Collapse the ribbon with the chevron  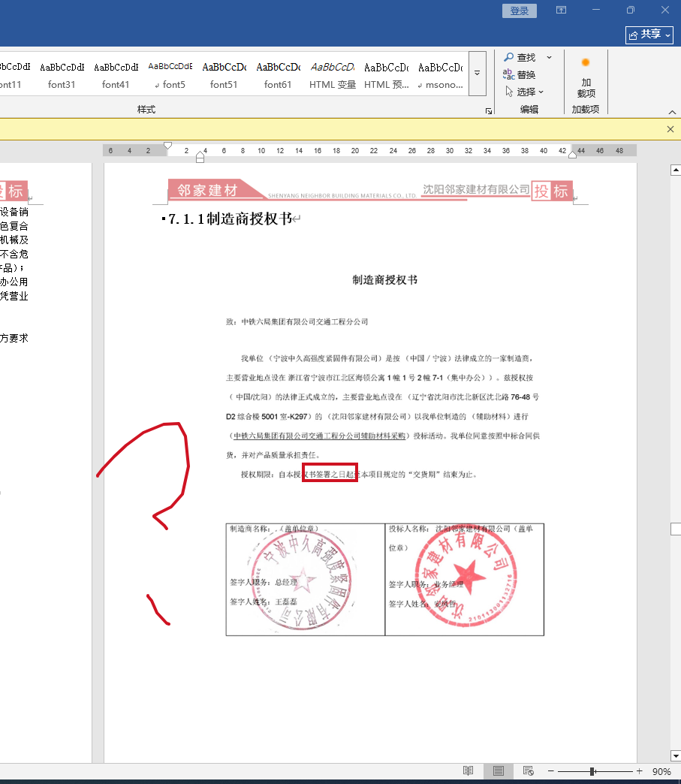(x=672, y=112)
